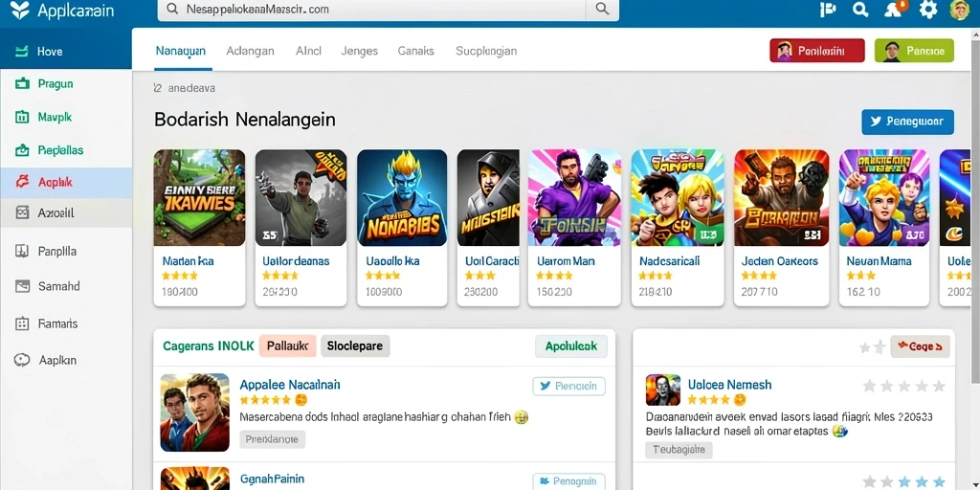Click the Samahd sidebar icon
This screenshot has width=980, height=490.
pyautogui.click(x=22, y=286)
